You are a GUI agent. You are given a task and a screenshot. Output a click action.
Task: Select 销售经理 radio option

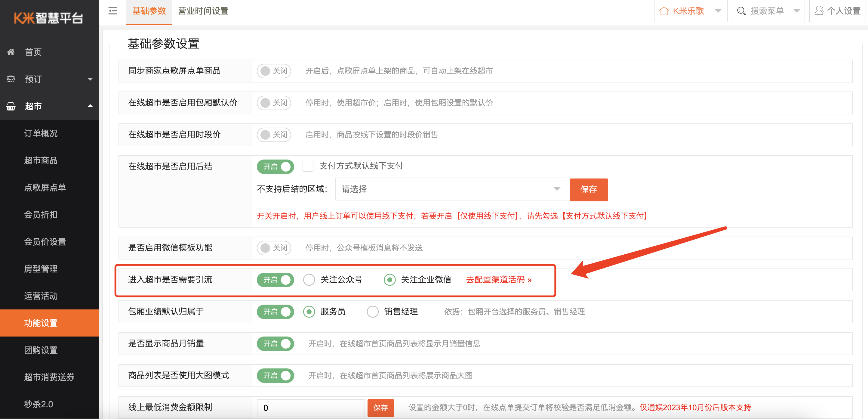(372, 312)
